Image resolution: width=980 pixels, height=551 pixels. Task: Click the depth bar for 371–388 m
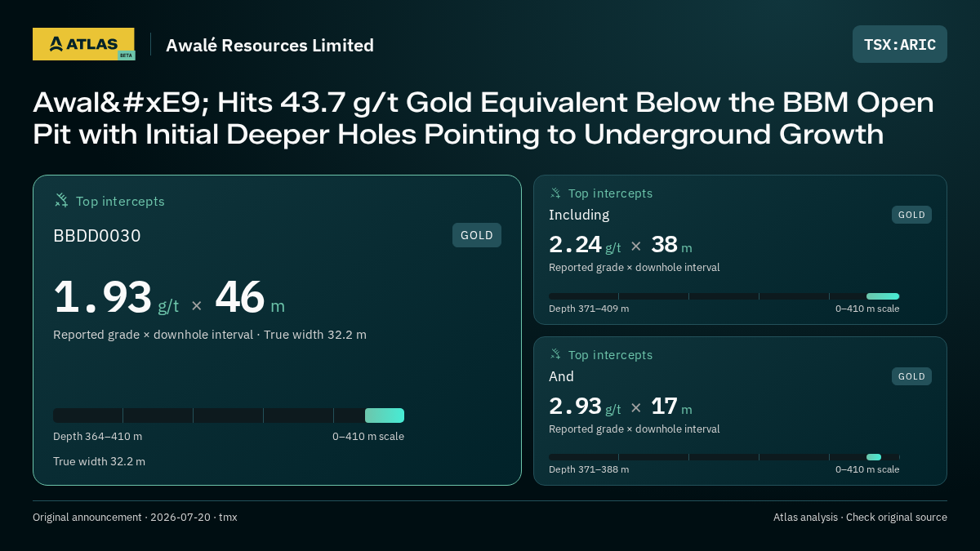click(x=724, y=457)
